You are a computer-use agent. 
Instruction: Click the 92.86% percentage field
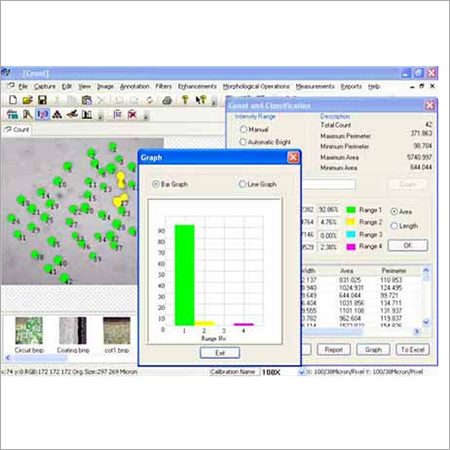328,210
